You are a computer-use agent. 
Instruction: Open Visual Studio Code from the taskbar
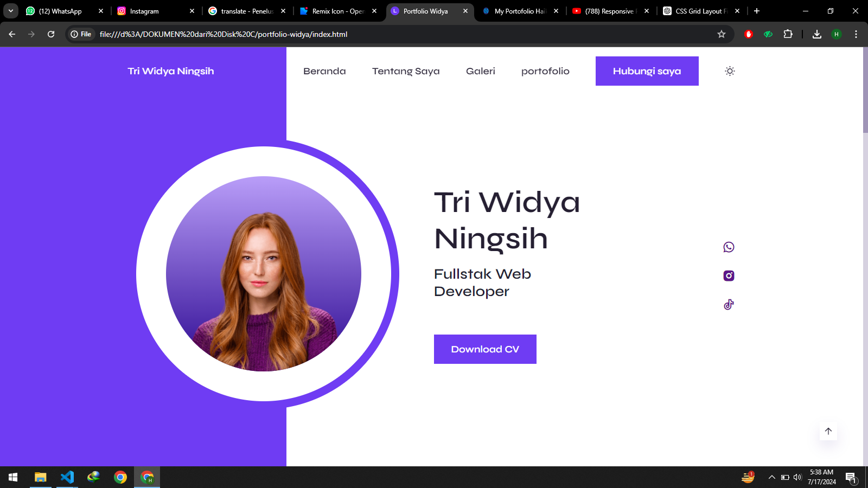coord(67,477)
